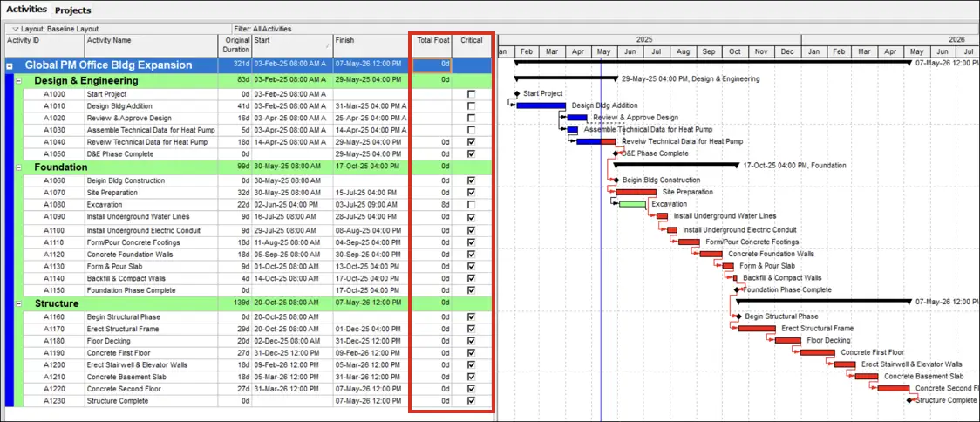Click the Original Duration column header

click(x=235, y=45)
